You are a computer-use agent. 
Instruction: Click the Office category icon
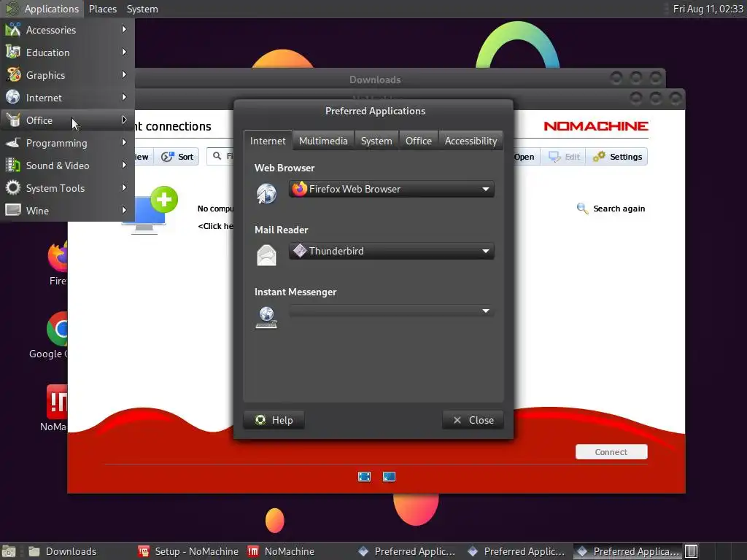13,120
